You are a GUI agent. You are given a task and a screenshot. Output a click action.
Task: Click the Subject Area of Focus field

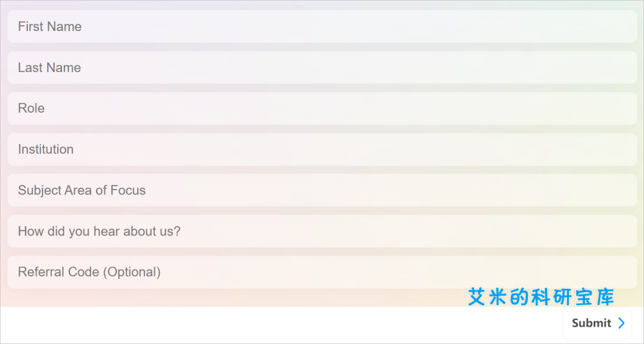tap(322, 190)
